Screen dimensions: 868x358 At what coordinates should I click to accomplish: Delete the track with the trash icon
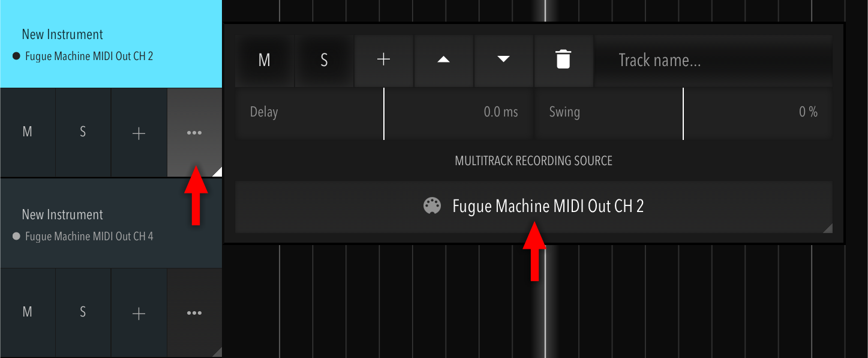coord(563,60)
